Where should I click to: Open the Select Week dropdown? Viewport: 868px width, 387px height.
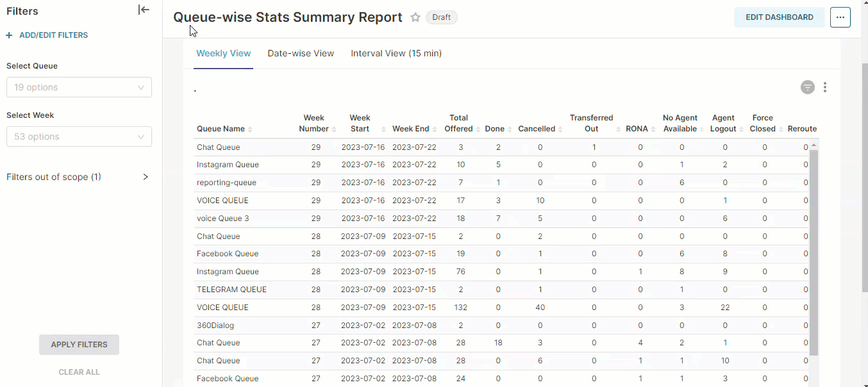[x=79, y=136]
